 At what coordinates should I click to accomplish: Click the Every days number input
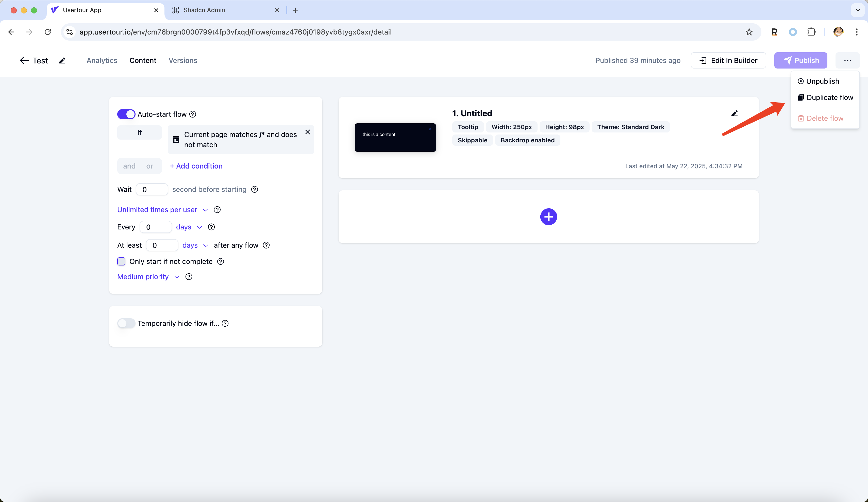pos(156,227)
